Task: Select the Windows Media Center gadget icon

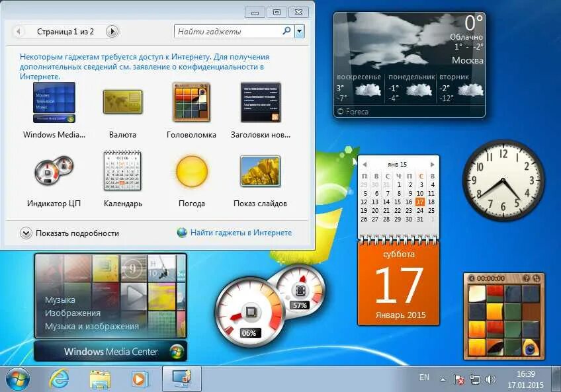Action: coord(54,102)
